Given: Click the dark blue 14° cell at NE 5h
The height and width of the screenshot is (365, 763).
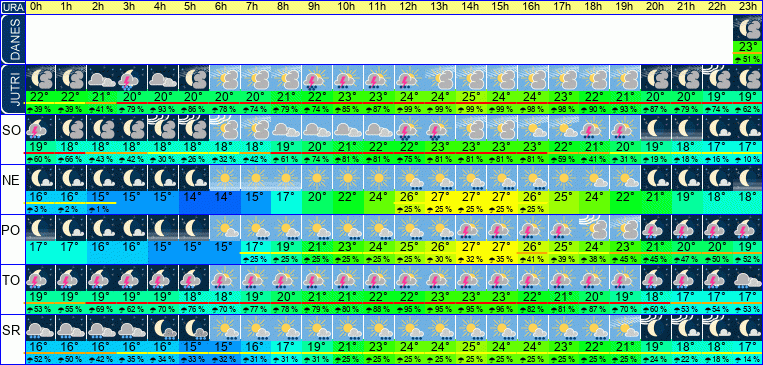Looking at the screenshot, I should (195, 198).
